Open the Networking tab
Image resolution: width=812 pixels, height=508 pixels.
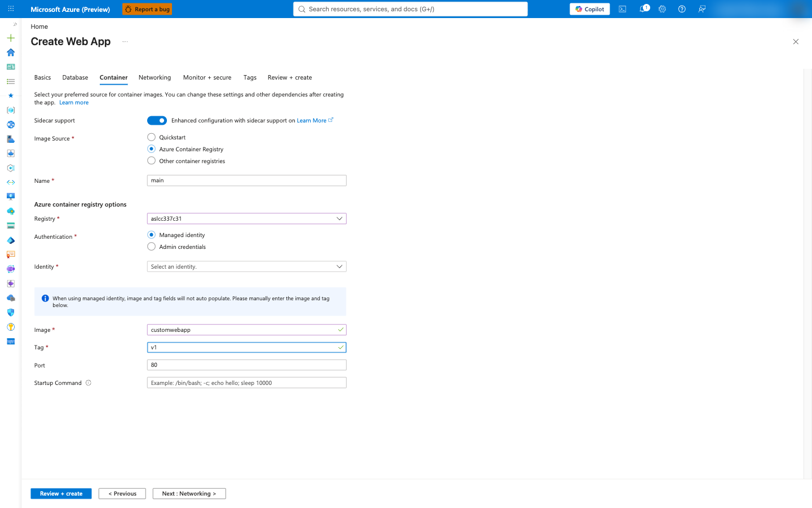click(x=155, y=77)
